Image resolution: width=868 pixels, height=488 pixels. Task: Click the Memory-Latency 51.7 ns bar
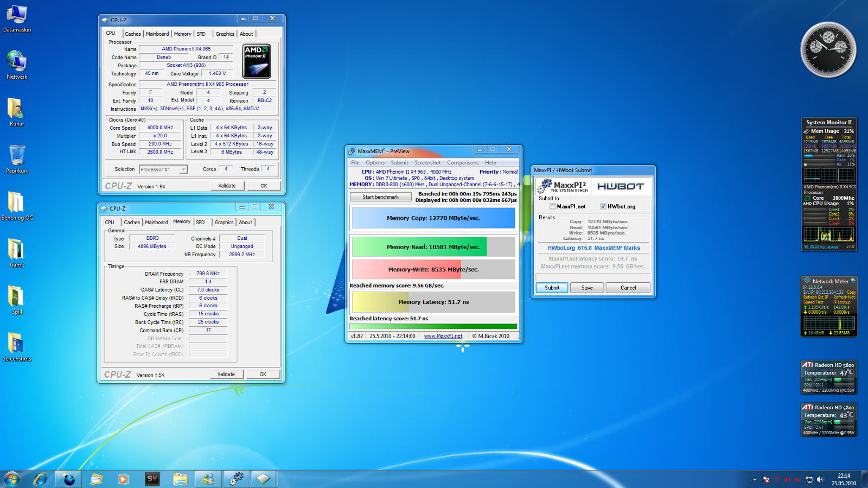(433, 302)
